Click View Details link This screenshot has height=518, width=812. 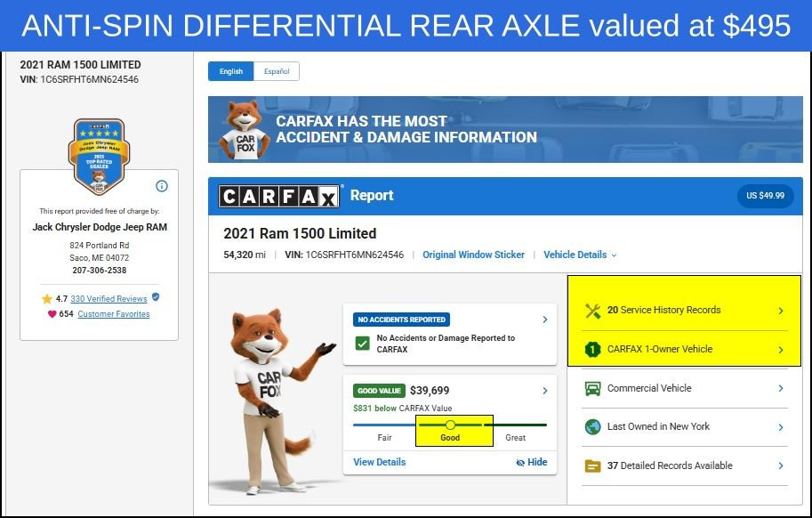380,462
